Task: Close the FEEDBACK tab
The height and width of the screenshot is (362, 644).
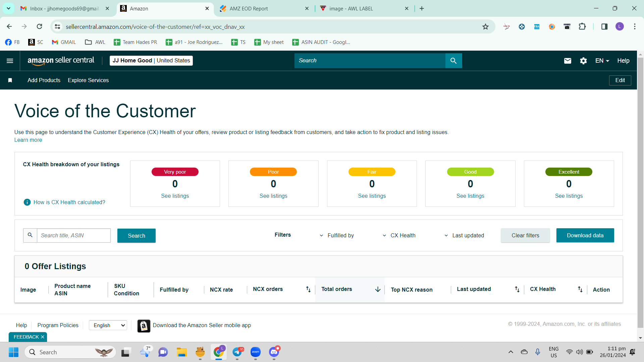Action: click(x=43, y=337)
